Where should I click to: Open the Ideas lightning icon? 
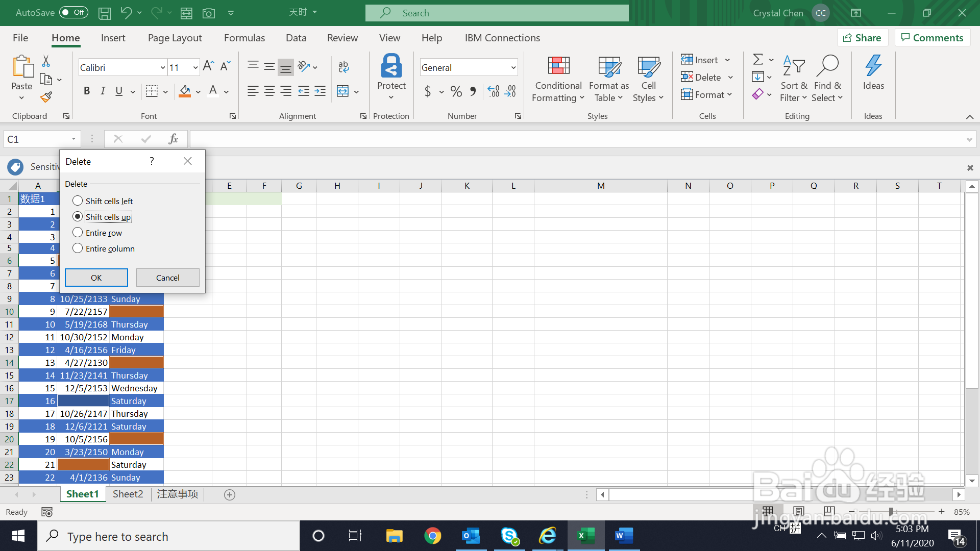click(x=873, y=66)
